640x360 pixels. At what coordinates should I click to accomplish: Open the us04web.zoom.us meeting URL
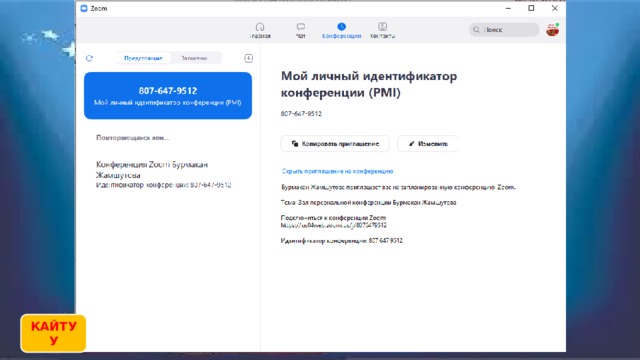click(x=333, y=225)
